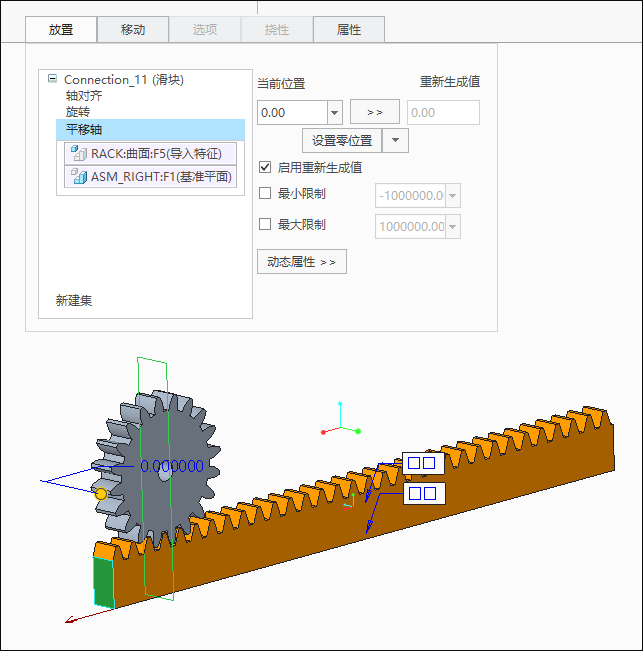
Task: Switch to the 属性 tab
Action: (x=349, y=29)
